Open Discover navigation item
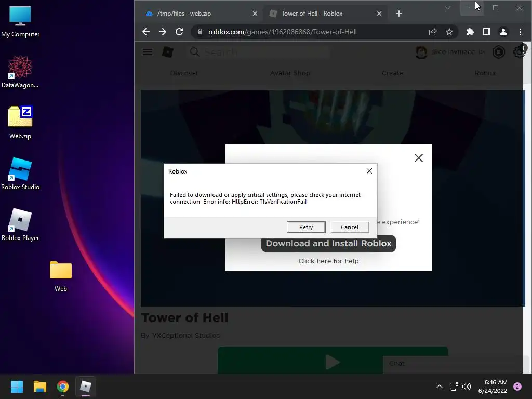 (x=184, y=73)
